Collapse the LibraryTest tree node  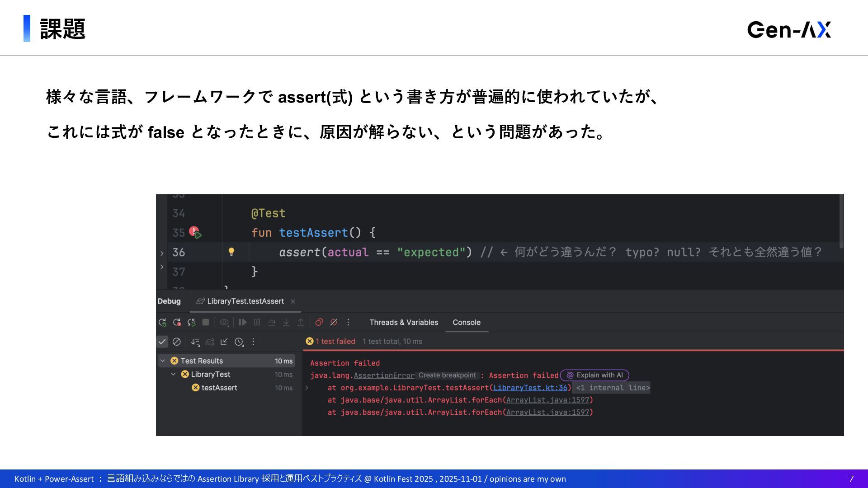point(173,375)
